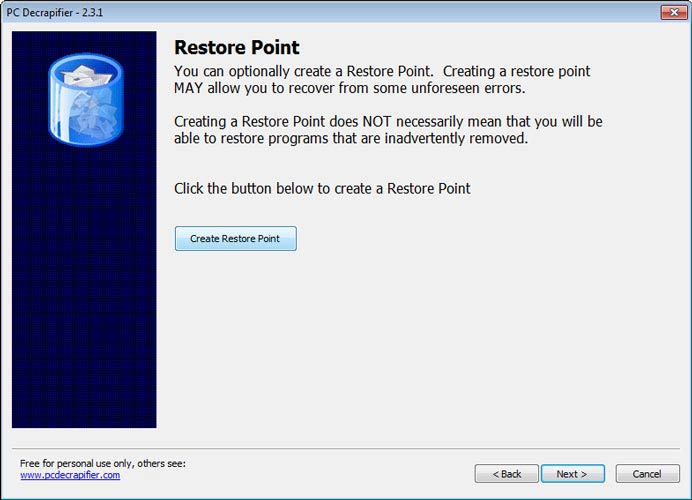Return to previous page with < Back

[x=506, y=474]
